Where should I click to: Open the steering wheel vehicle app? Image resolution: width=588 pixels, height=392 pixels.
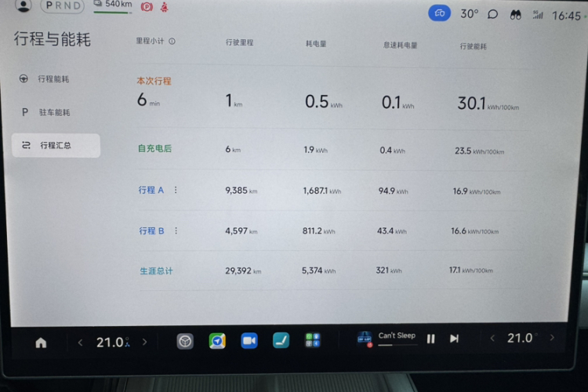[185, 341]
